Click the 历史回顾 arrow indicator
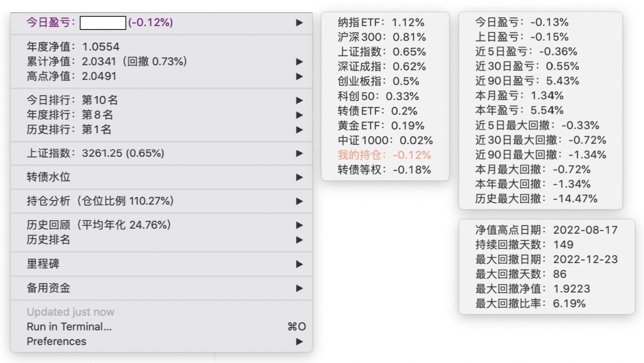Screen dimensions: 644x363 299,225
